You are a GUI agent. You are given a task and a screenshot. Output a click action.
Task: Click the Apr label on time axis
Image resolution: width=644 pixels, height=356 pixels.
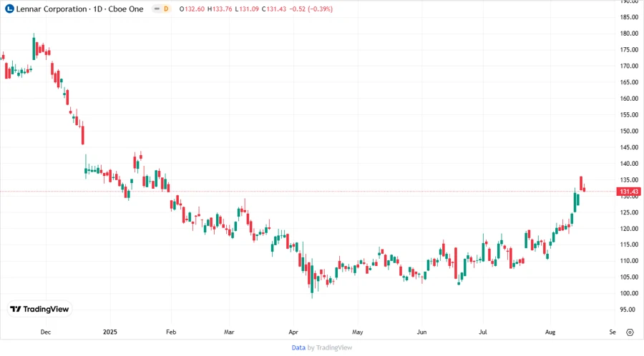293,332
